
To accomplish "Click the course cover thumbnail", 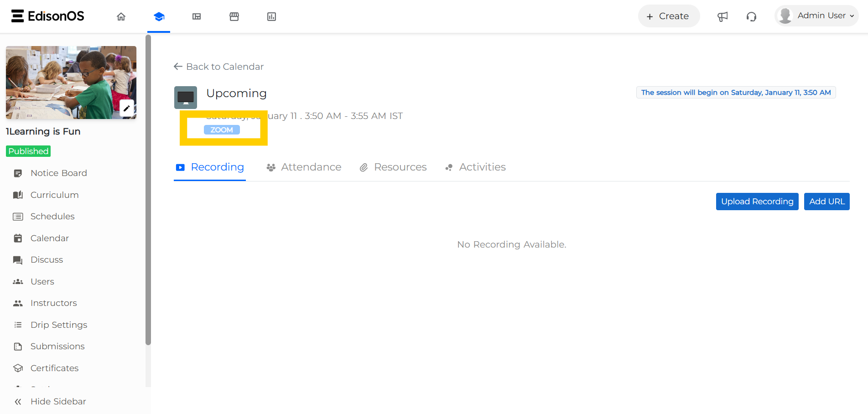I will [x=71, y=83].
